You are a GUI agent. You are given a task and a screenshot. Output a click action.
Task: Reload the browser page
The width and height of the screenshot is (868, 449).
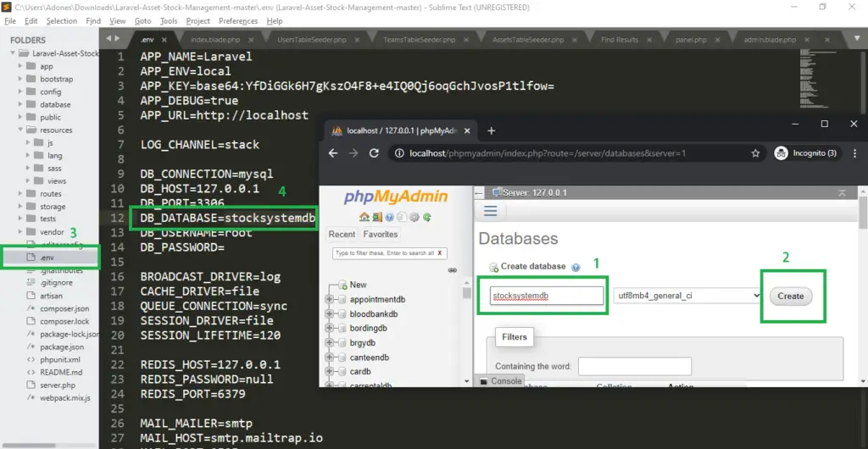[x=374, y=153]
